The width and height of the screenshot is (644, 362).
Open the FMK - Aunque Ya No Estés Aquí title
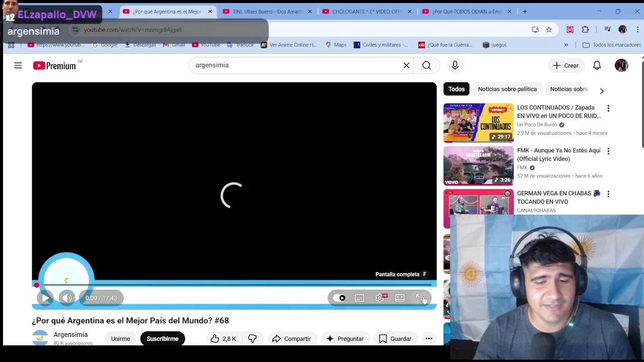558,154
